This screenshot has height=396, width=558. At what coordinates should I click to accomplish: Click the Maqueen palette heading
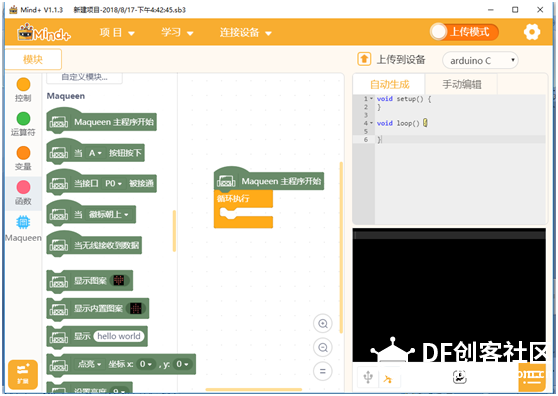pyautogui.click(x=66, y=96)
